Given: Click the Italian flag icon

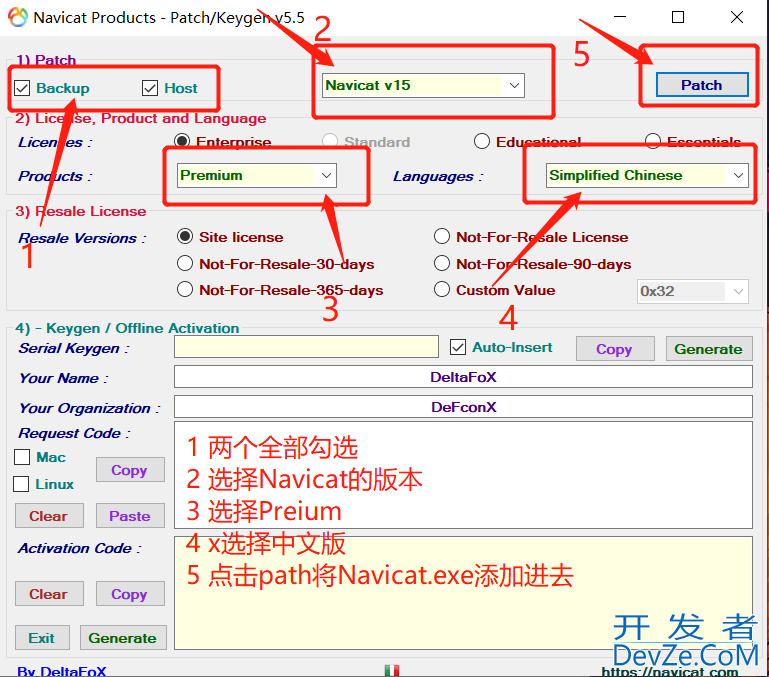Looking at the screenshot, I should pyautogui.click(x=392, y=670).
